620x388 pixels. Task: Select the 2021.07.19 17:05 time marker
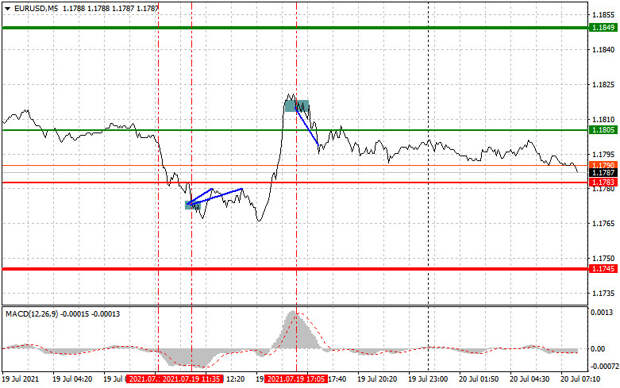[296, 379]
